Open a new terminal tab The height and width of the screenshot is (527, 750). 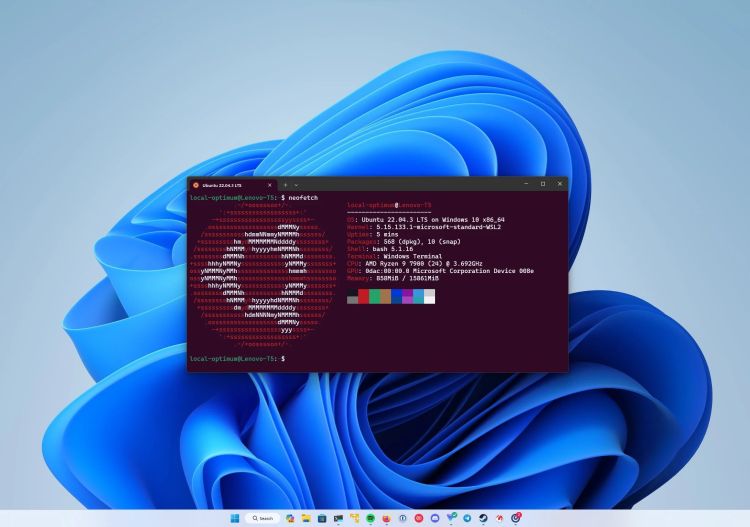coord(285,185)
